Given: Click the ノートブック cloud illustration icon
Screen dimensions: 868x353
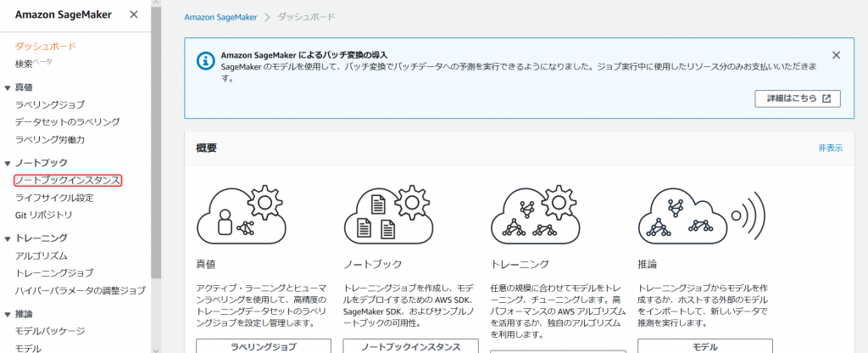Looking at the screenshot, I should (x=388, y=213).
